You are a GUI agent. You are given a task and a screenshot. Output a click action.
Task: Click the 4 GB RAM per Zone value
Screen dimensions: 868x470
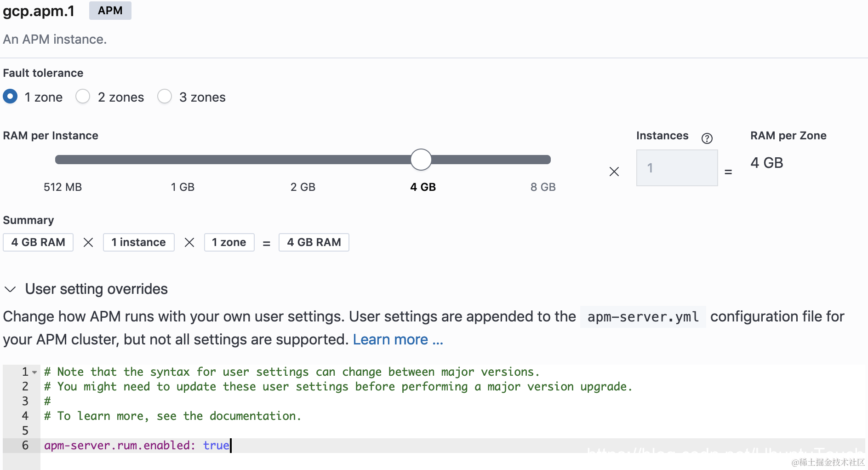(766, 163)
